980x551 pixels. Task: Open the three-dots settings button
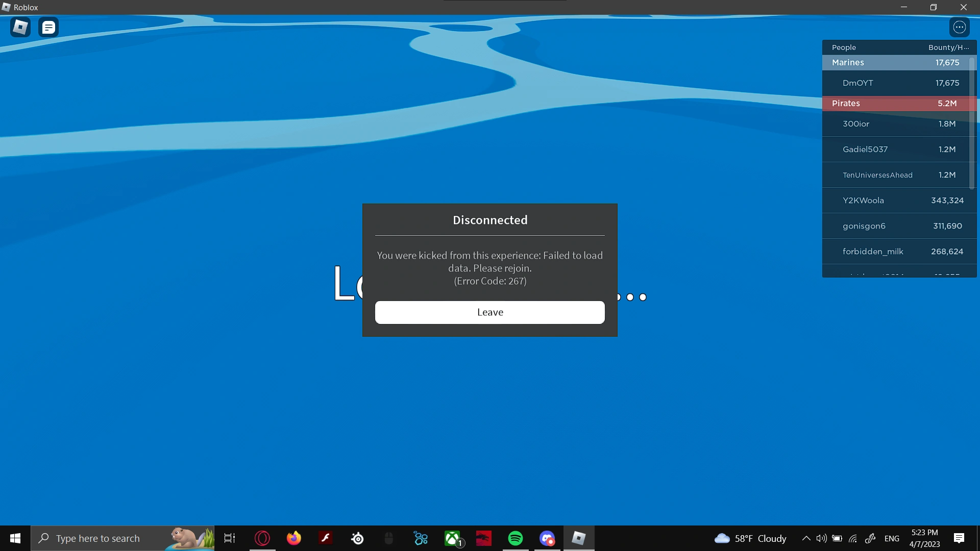tap(959, 27)
